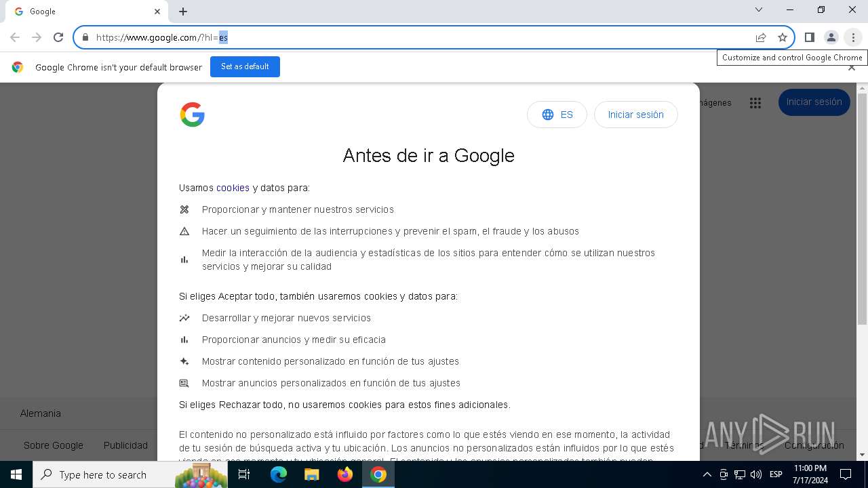The image size is (868, 488).
Task: Open Chrome three-dot menu
Action: tap(853, 37)
